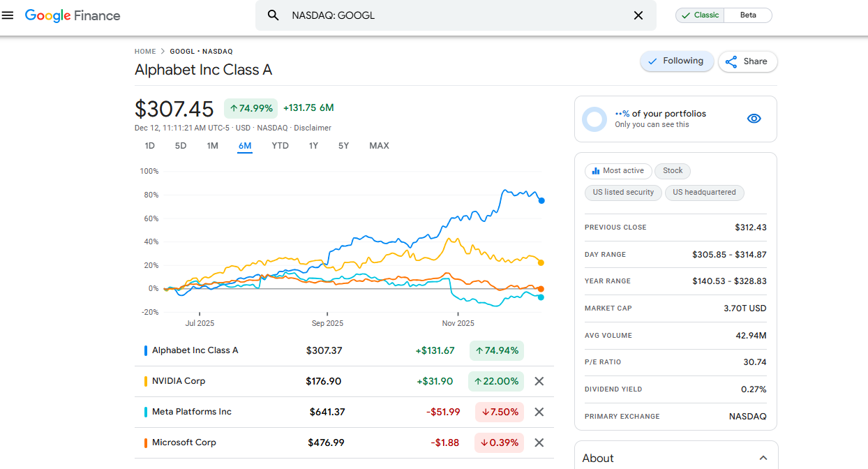Open the hamburger main menu
The image size is (868, 469).
point(8,15)
